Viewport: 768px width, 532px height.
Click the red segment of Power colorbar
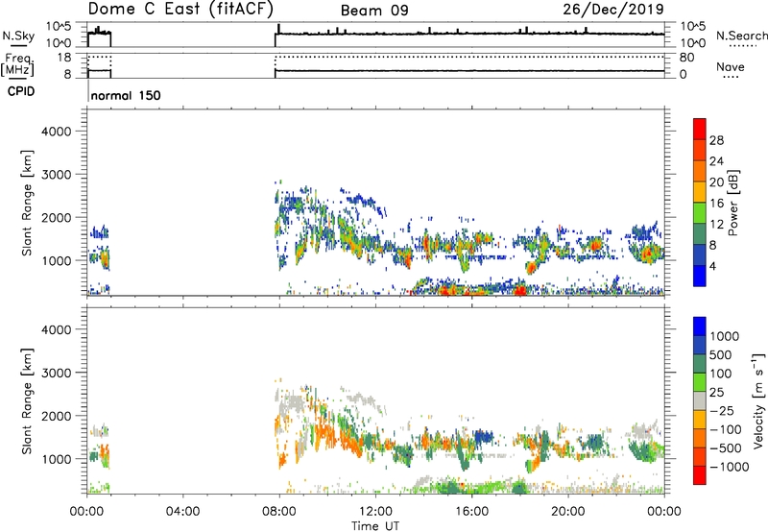700,129
